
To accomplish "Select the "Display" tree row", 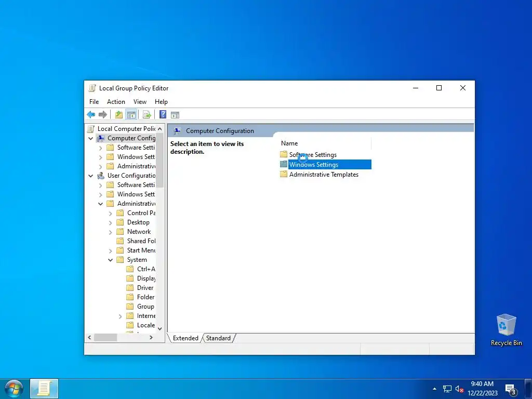I will 140,278.
